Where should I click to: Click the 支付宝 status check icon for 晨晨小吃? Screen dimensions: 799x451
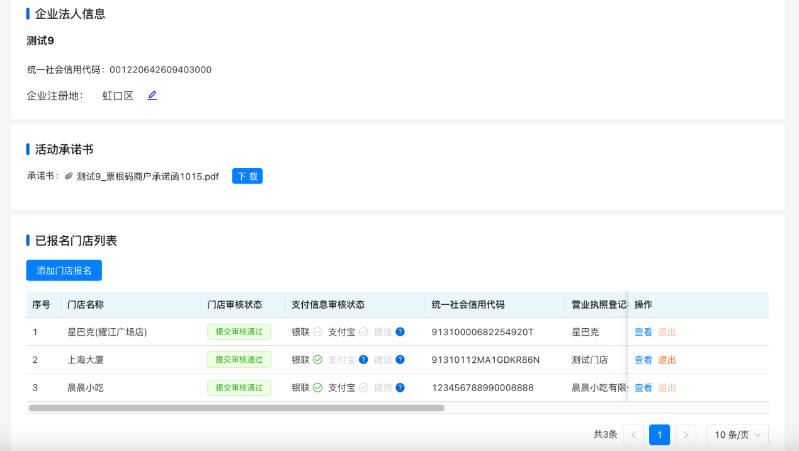click(364, 388)
